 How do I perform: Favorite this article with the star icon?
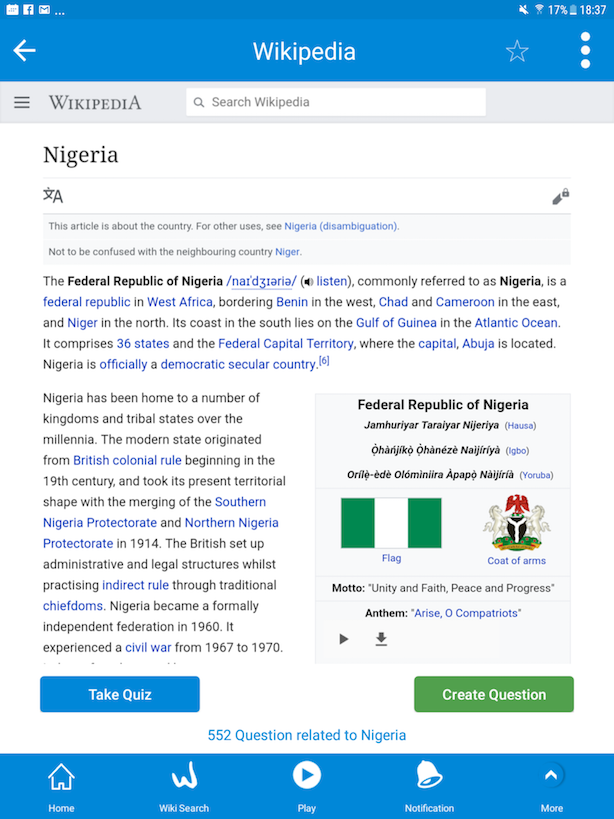pos(517,51)
